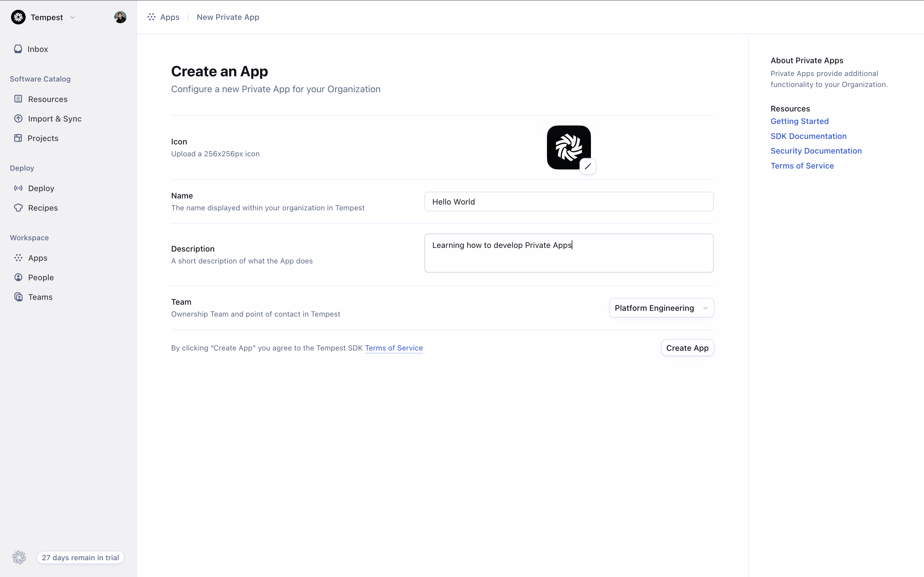This screenshot has height=577, width=924.
Task: Click the Tempest logo at sidebar bottom
Action: pyautogui.click(x=19, y=557)
